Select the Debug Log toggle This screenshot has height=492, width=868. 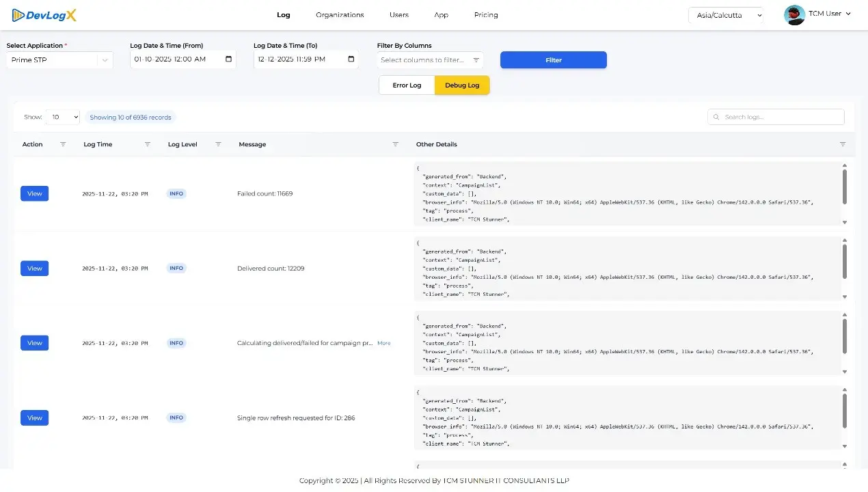pos(462,85)
